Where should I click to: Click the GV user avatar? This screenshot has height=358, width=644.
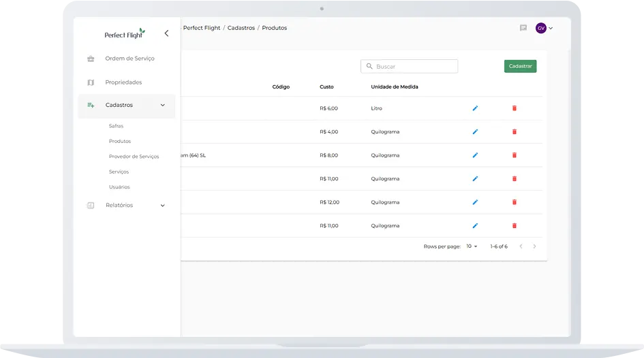click(x=541, y=28)
